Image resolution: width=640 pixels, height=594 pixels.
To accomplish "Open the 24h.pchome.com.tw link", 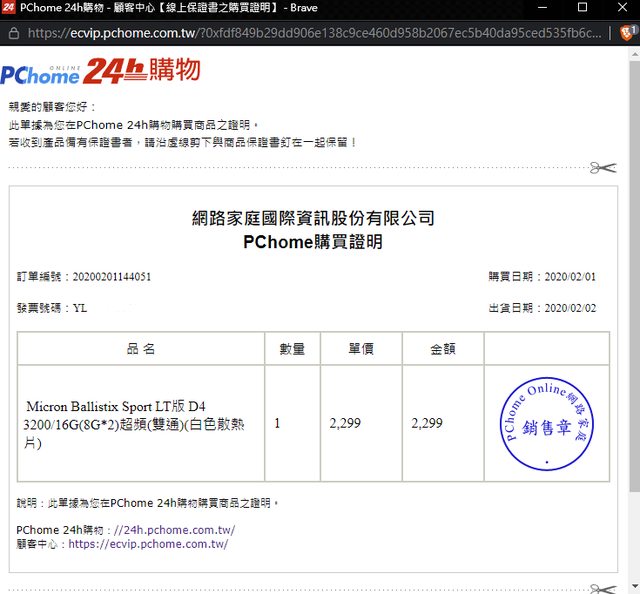I will (174, 529).
